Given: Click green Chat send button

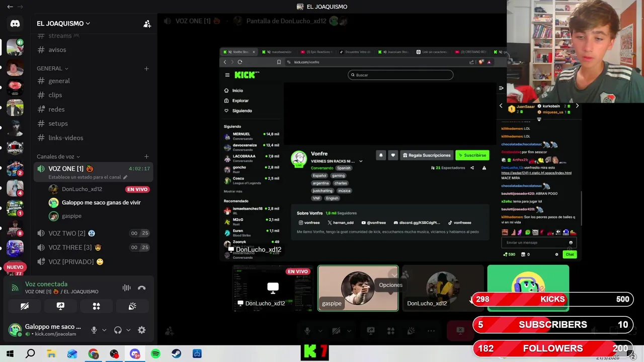Looking at the screenshot, I should pyautogui.click(x=570, y=254).
